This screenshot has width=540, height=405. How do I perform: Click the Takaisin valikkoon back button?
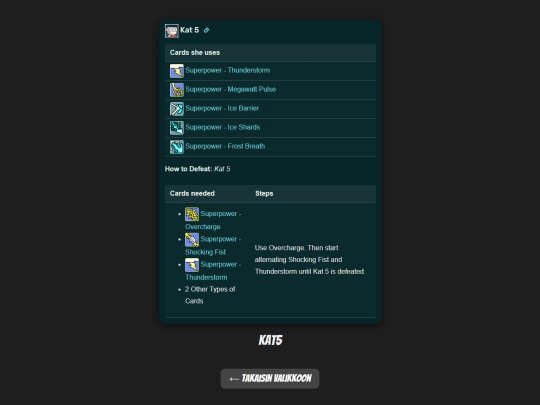point(270,378)
